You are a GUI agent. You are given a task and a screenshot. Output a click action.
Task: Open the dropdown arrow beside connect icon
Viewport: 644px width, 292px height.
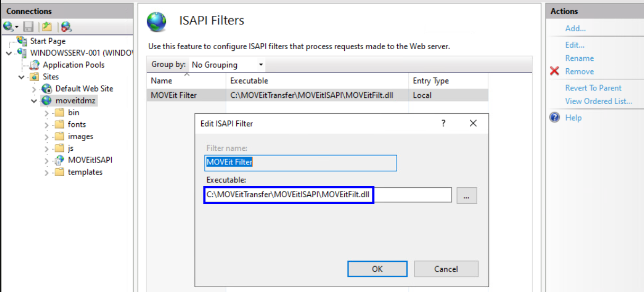click(16, 27)
